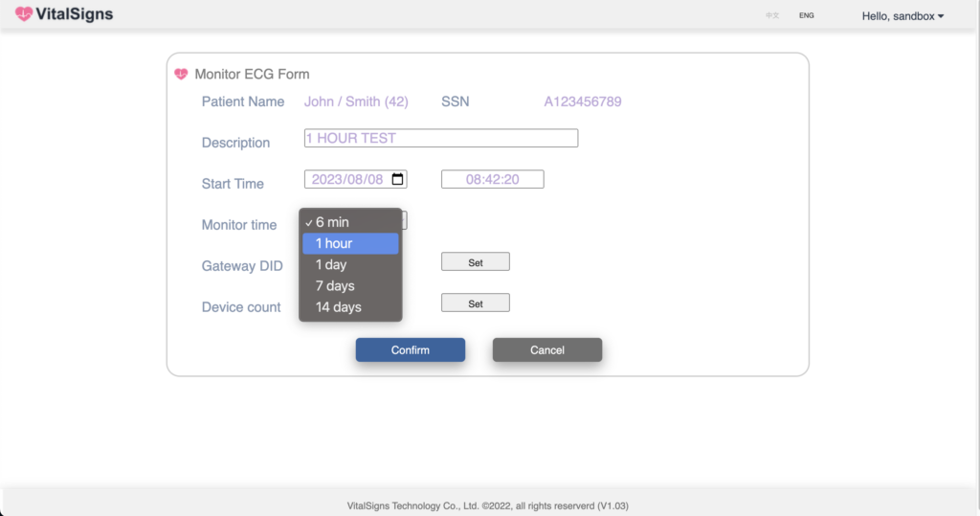Choose 1 day in the Monitor time list
This screenshot has height=516, width=980.
350,264
